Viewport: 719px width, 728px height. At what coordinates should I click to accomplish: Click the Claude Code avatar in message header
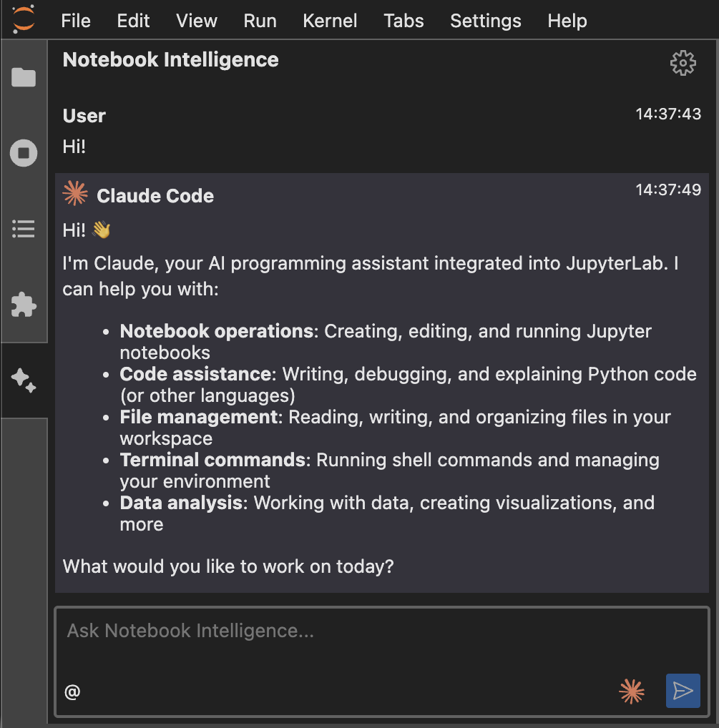click(x=74, y=192)
